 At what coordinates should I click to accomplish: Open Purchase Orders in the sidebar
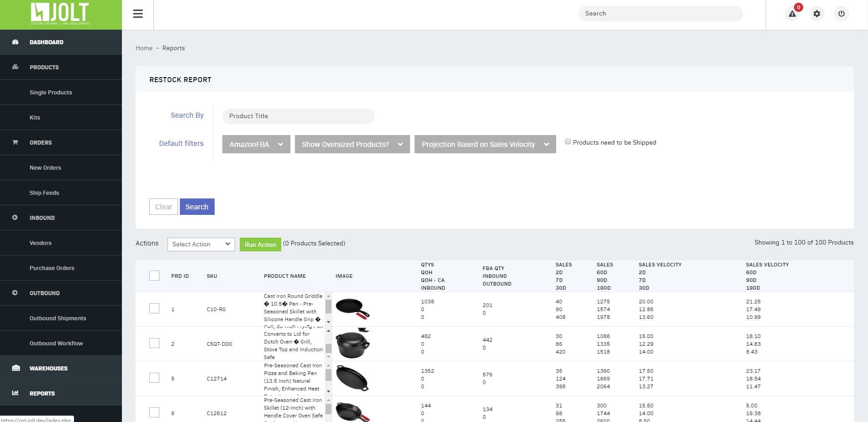click(x=52, y=268)
